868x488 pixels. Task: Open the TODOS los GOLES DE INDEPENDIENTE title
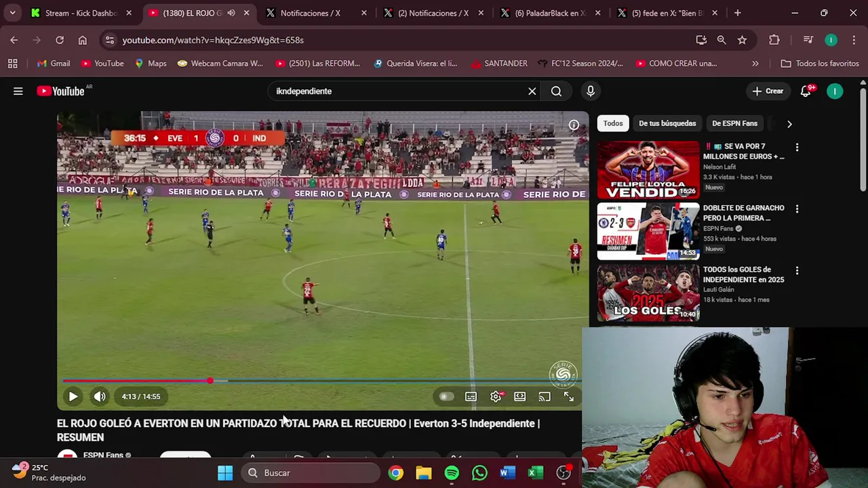743,274
